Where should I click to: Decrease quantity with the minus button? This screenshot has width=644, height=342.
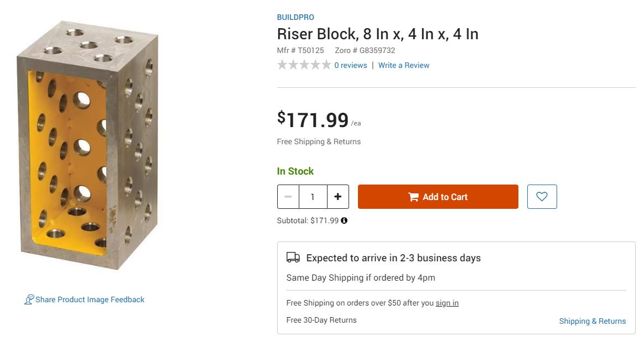pyautogui.click(x=288, y=197)
